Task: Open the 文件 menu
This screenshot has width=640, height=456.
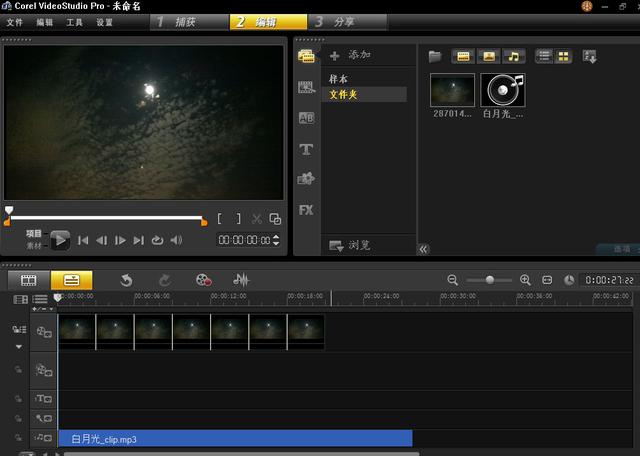Action: (x=14, y=22)
